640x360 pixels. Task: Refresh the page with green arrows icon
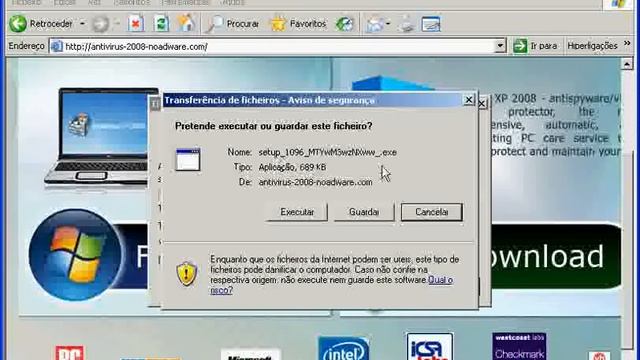161,24
